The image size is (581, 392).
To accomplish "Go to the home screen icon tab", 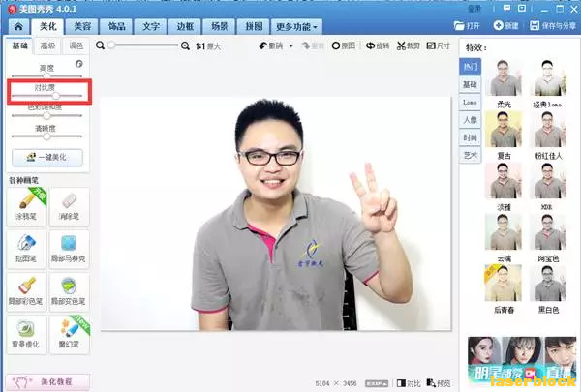I will click(18, 27).
